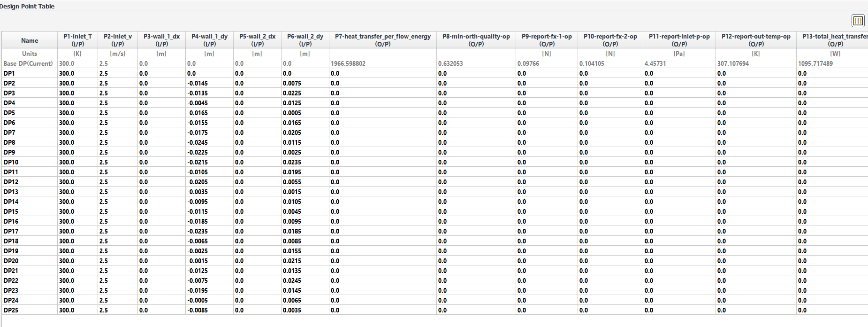Edit DP8 wall_1_dy cell -0.0245
This screenshot has height=327, width=868.
coord(209,142)
